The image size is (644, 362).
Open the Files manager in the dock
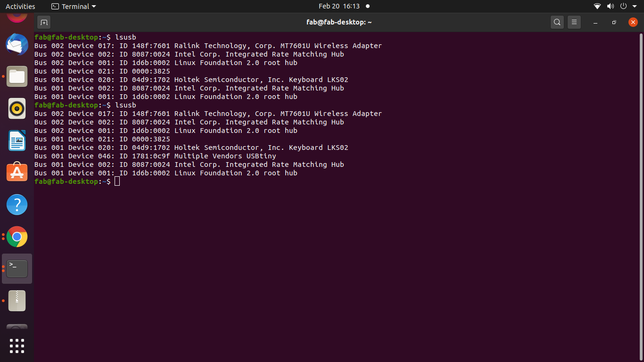pyautogui.click(x=17, y=76)
